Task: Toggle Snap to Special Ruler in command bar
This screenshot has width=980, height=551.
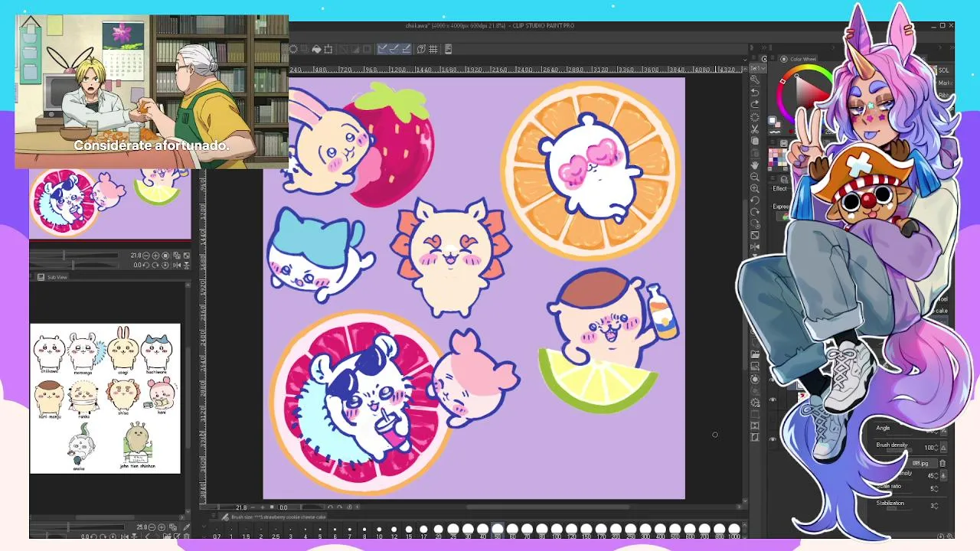Action: coord(394,49)
